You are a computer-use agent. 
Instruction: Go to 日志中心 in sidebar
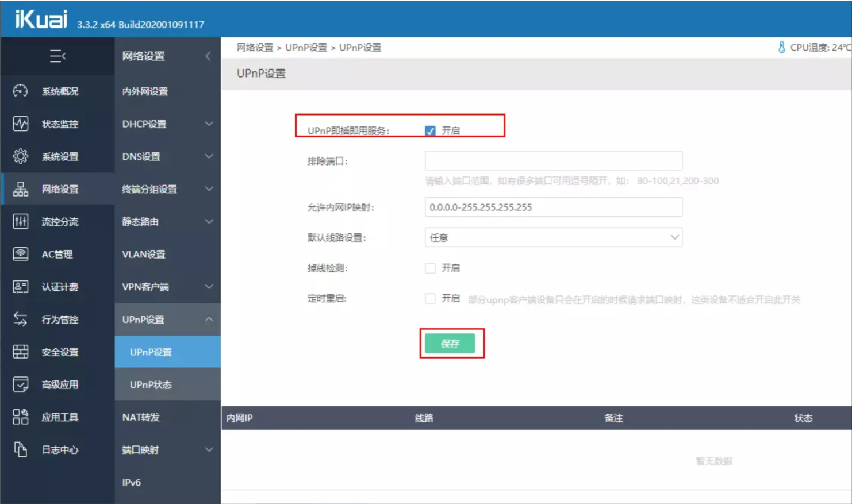pos(60,449)
